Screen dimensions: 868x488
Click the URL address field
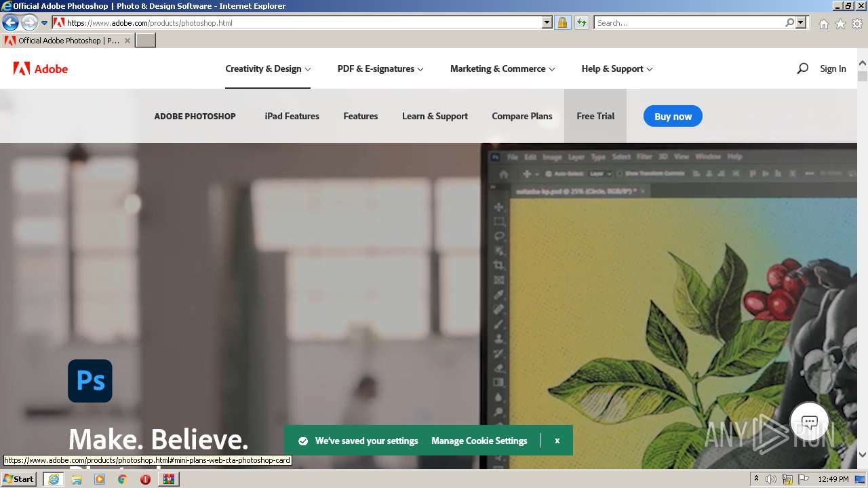(304, 22)
